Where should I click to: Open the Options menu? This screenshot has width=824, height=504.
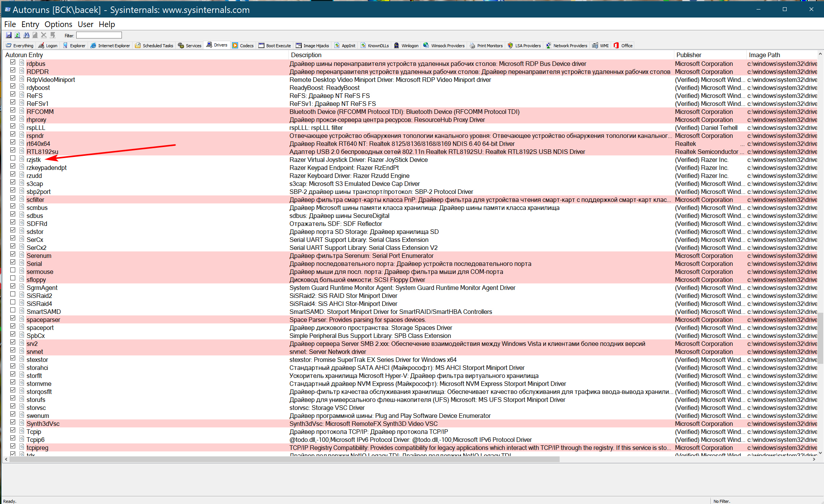click(x=58, y=24)
